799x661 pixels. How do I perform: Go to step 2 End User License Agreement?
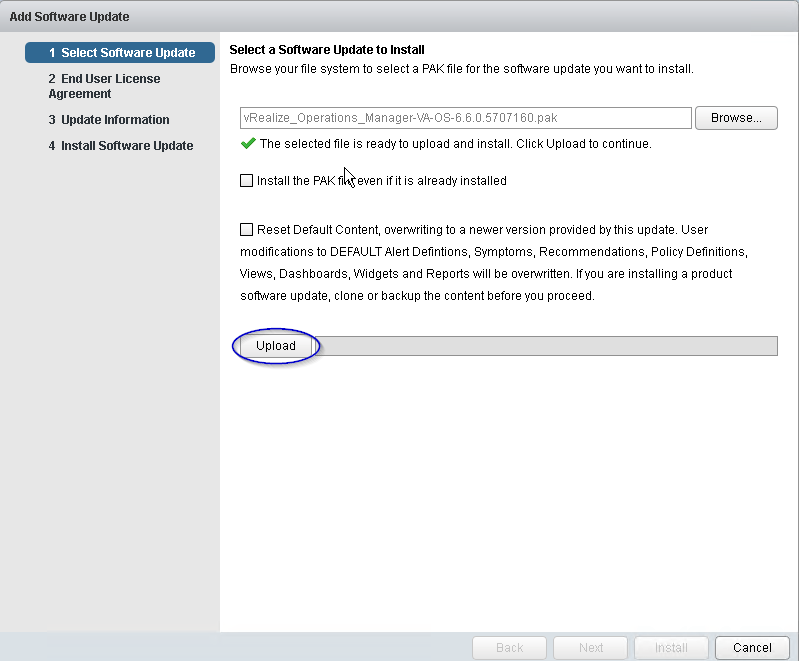(104, 86)
